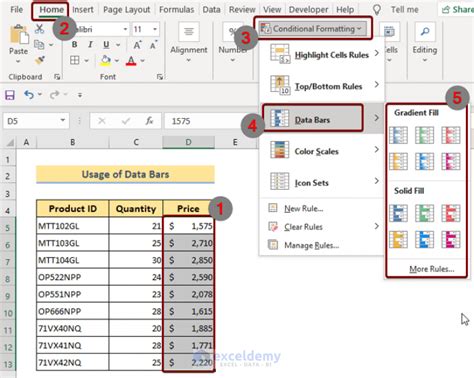Select the orange Gradient Fill data bar

(398, 161)
